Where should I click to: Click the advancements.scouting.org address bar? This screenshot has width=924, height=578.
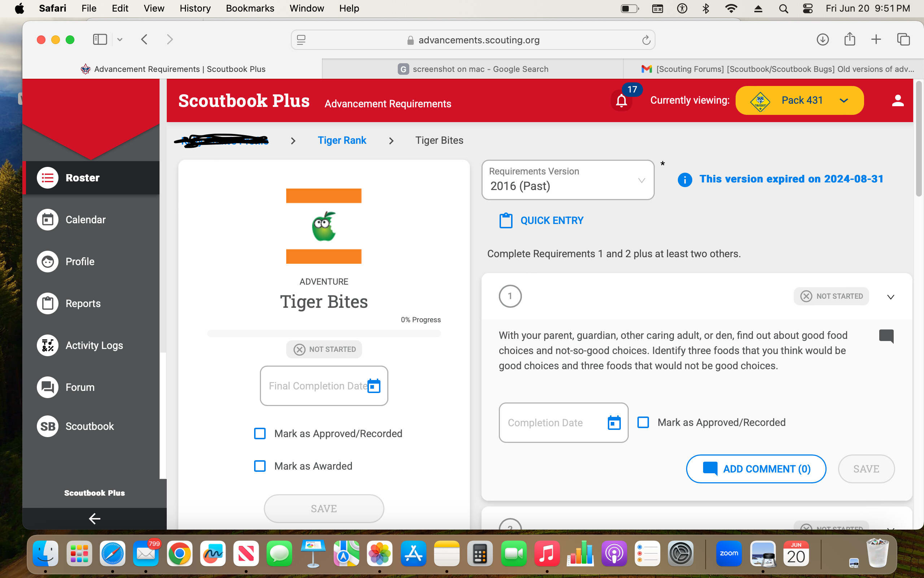click(x=473, y=40)
